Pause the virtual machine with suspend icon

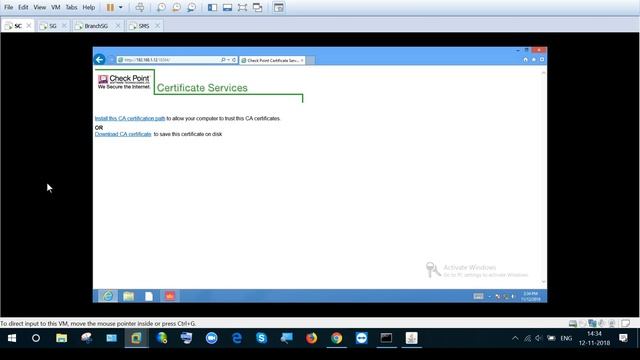[x=110, y=7]
